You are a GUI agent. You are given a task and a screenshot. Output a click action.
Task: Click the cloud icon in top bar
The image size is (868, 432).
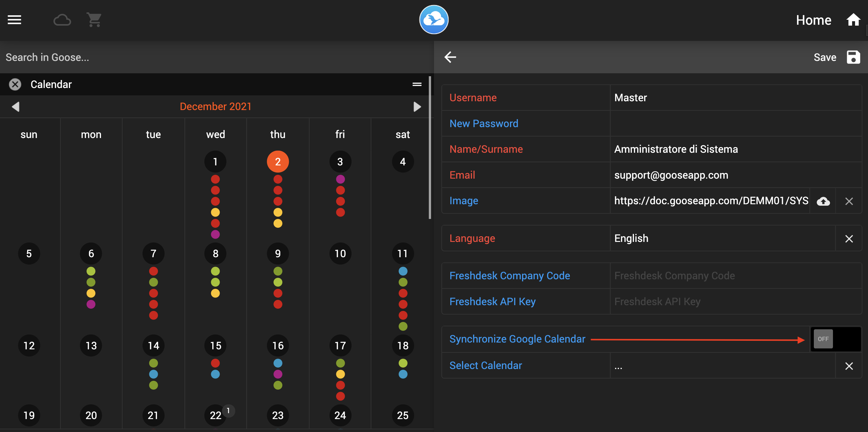point(62,20)
